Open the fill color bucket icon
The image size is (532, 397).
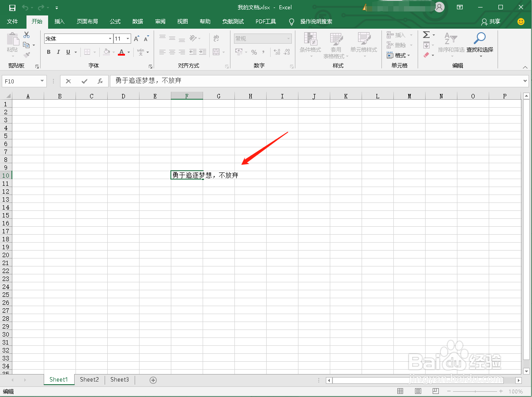coord(106,52)
